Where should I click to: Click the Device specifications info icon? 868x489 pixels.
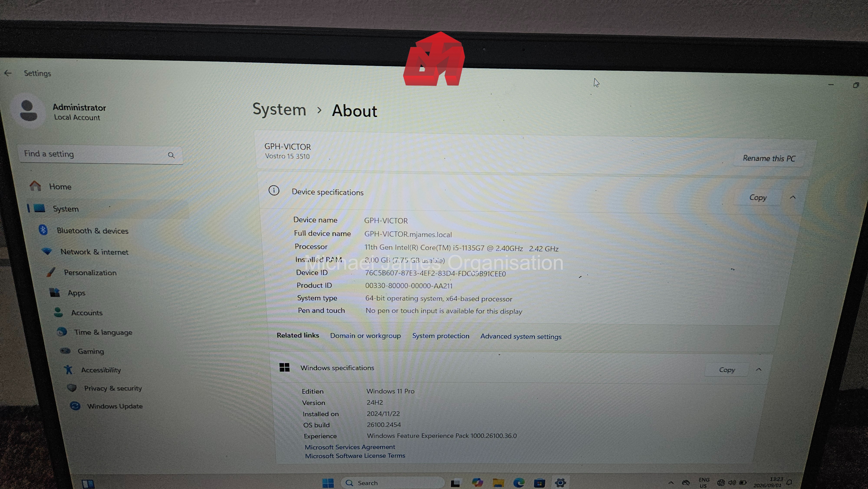coord(274,191)
